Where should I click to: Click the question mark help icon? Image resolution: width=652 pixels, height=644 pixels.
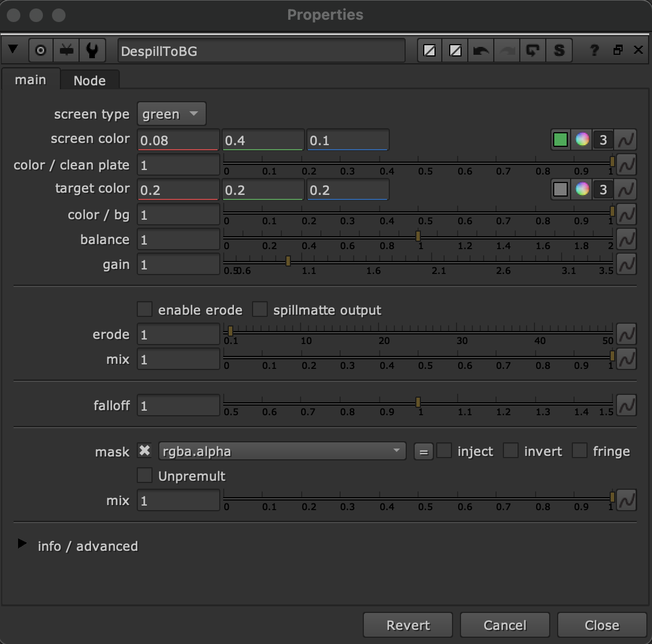point(594,50)
